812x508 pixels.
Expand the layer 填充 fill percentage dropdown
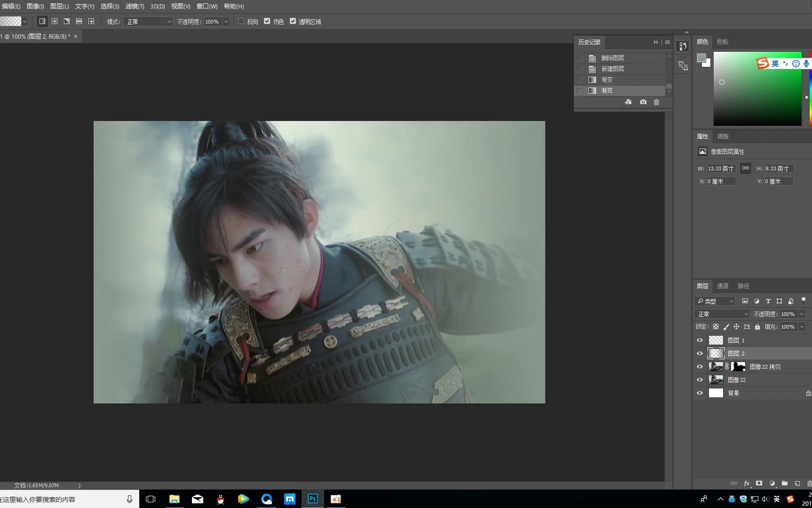point(802,327)
